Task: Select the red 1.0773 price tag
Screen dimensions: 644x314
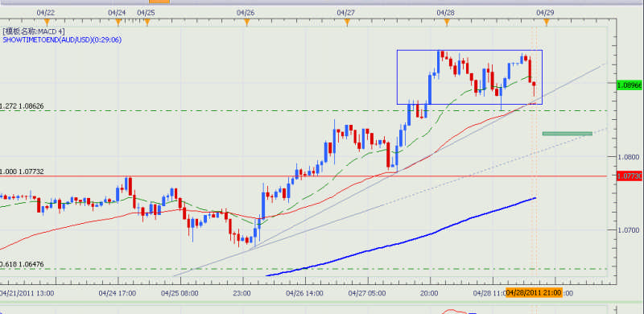Action: click(630, 176)
